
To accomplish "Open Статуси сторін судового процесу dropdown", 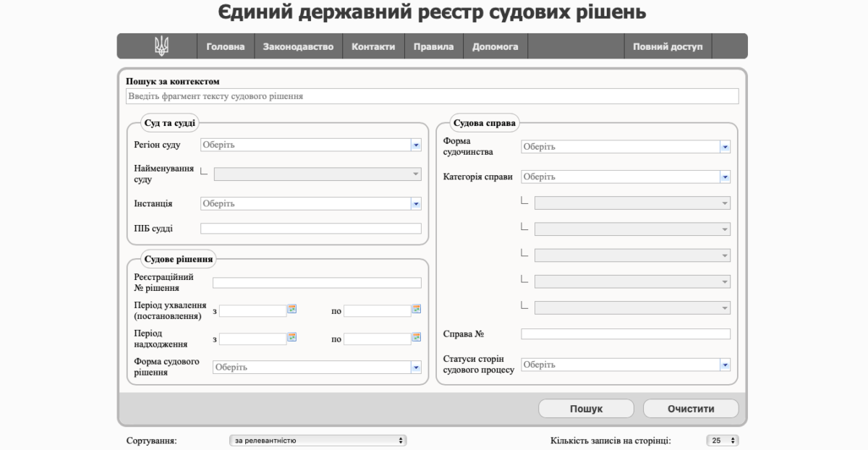I will (725, 365).
